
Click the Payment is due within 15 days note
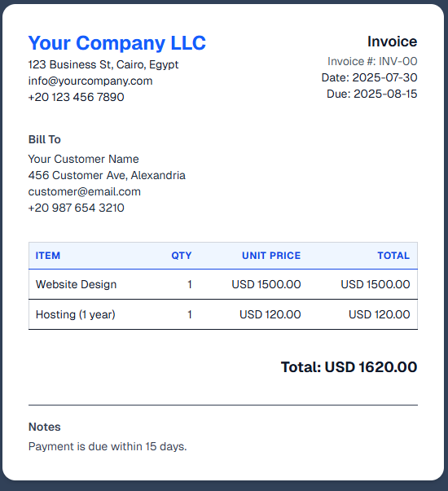click(108, 446)
